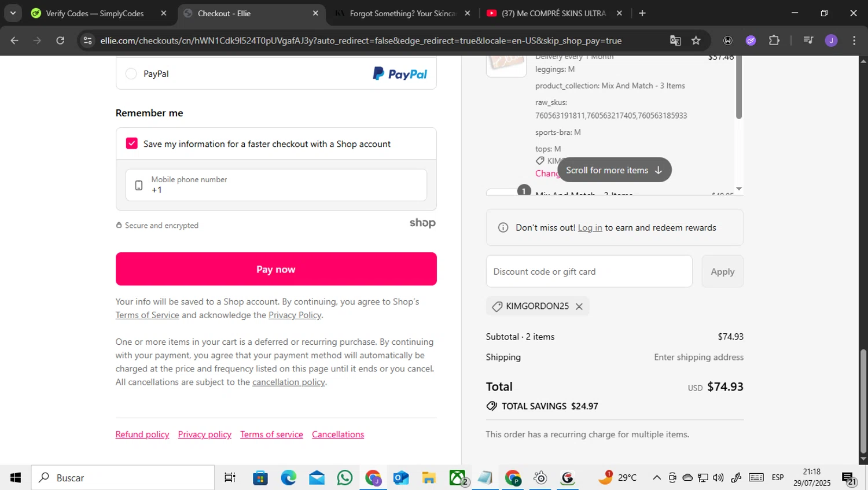
Task: Open a new browser tab
Action: [642, 13]
